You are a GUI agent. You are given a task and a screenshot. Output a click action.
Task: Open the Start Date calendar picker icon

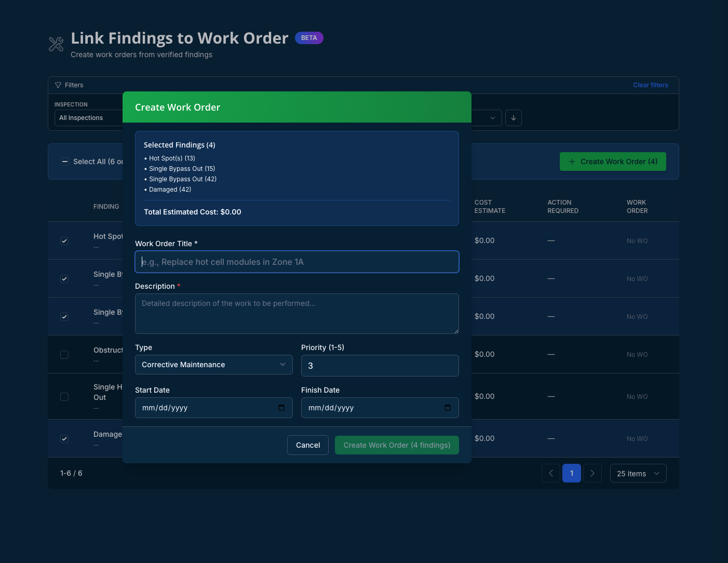[x=281, y=408]
